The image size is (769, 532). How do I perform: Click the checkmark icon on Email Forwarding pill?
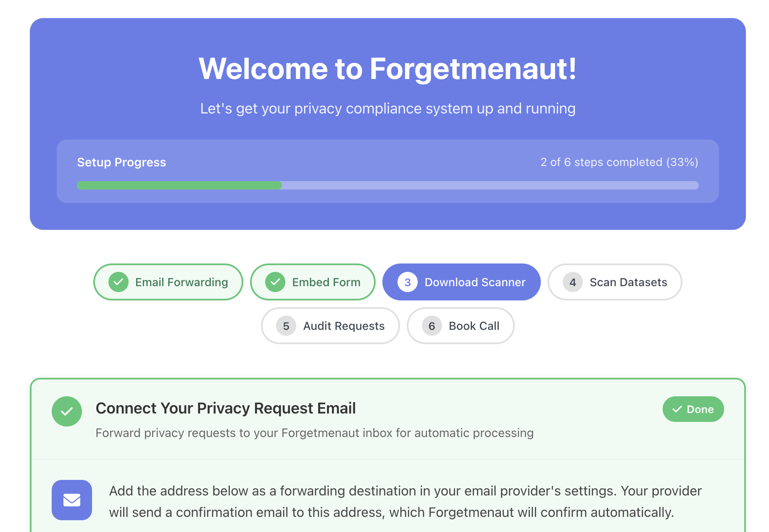tap(118, 282)
